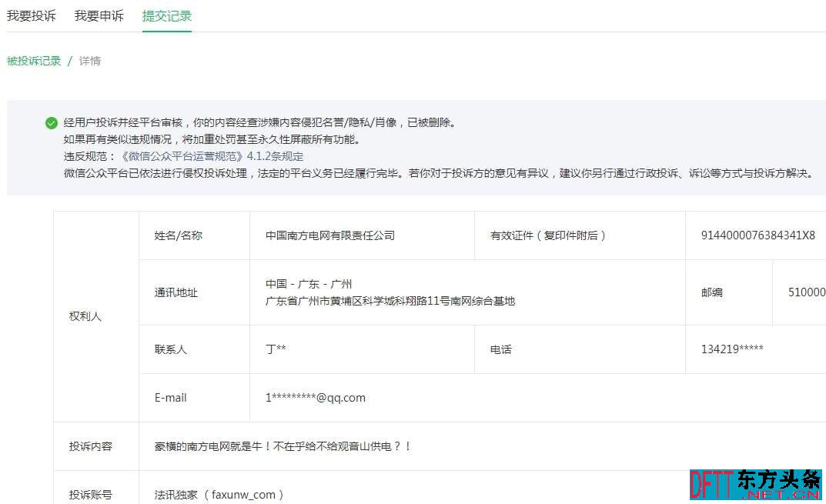Screen dimensions: 826x504
Task: Select the contact name 丁**
Action: (x=276, y=349)
